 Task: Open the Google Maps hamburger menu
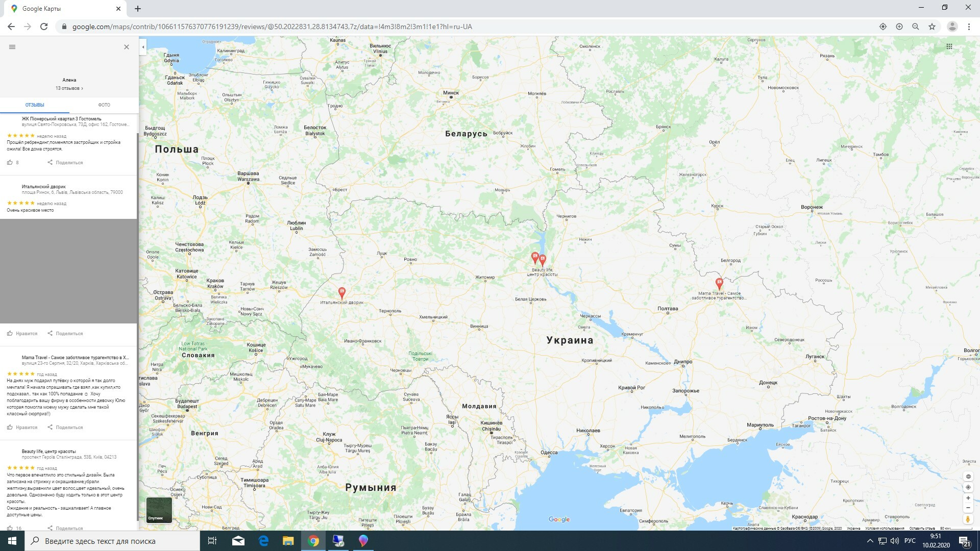click(12, 47)
